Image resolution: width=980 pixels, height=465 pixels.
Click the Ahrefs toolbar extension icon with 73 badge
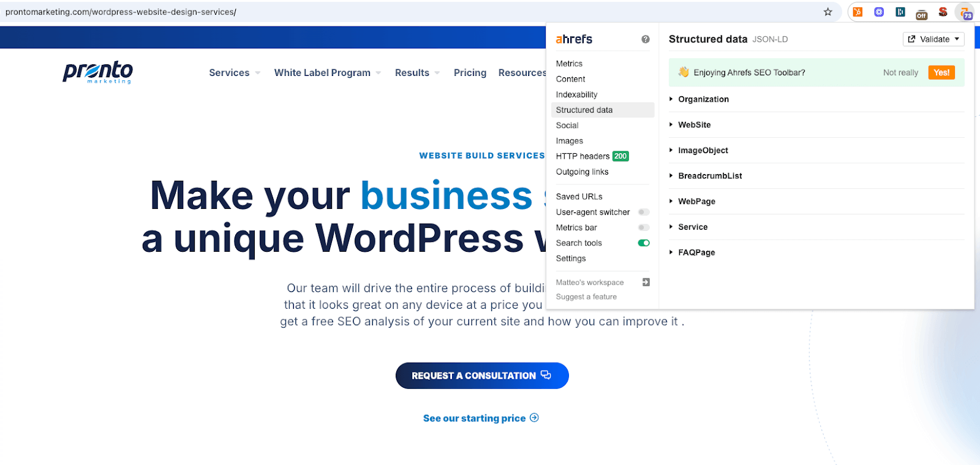[x=966, y=12]
